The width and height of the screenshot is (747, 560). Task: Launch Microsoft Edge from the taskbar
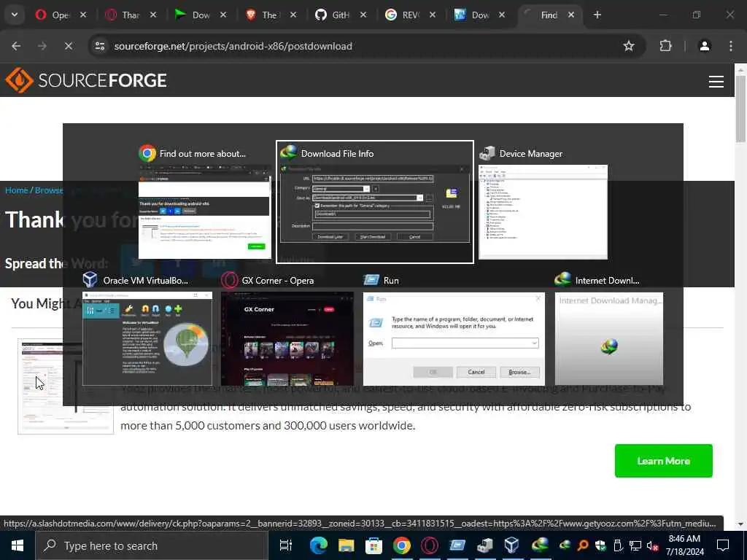tap(318, 545)
